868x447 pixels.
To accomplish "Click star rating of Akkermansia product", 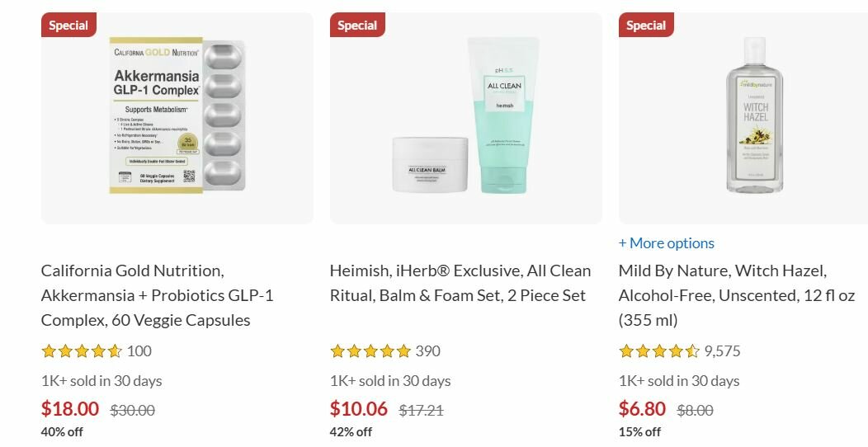I will pos(82,351).
